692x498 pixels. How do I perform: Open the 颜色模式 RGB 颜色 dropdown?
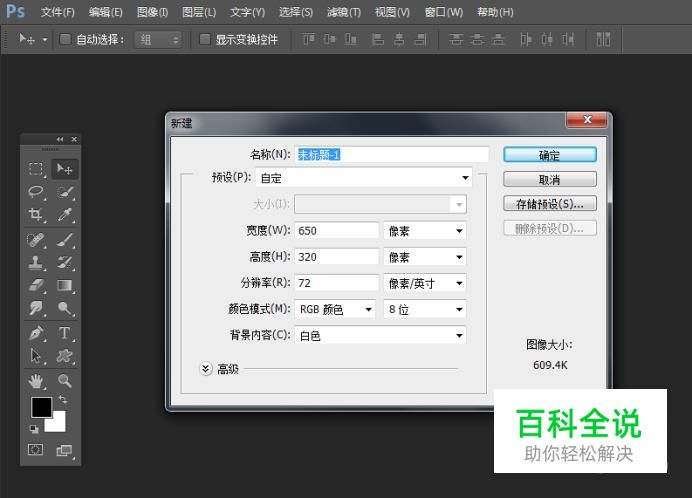point(336,310)
